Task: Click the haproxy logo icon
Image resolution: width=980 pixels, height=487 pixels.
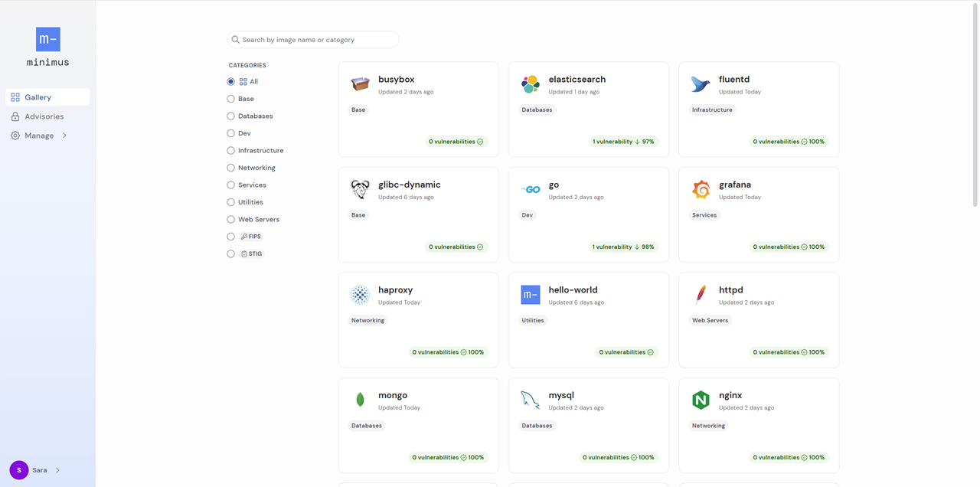Action: [x=360, y=294]
